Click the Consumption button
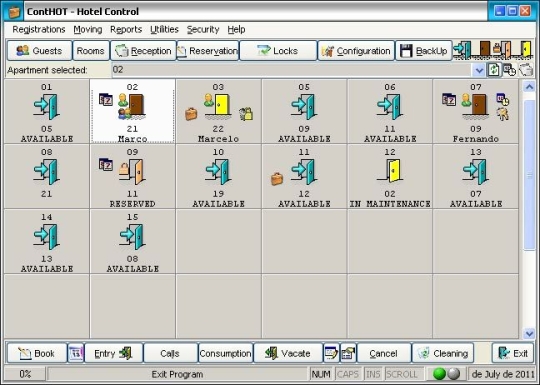Viewport: 540px width, 385px height. [x=225, y=353]
